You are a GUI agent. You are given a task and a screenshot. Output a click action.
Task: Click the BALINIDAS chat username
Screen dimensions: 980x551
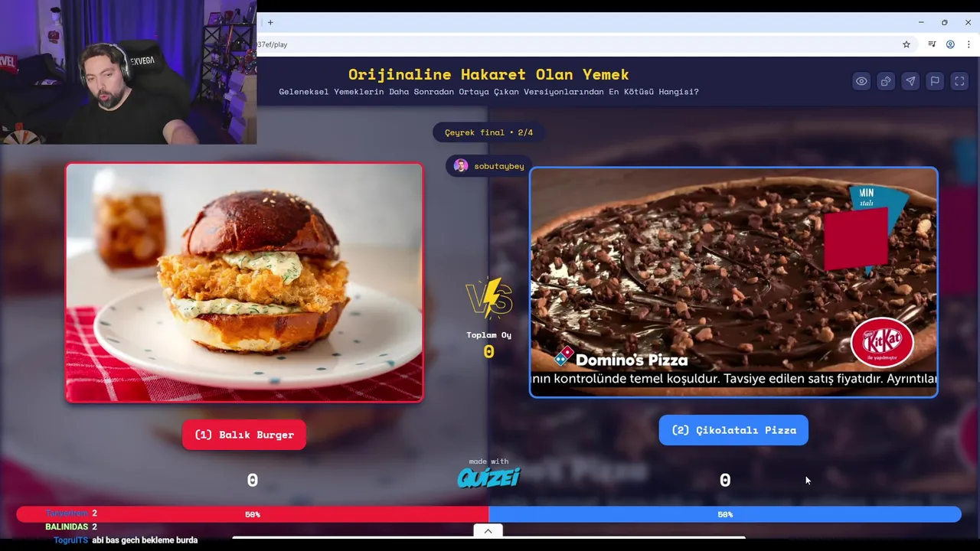tap(67, 527)
